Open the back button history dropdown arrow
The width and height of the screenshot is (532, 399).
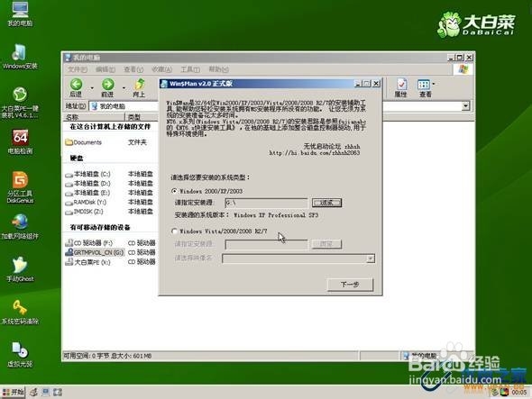point(92,88)
